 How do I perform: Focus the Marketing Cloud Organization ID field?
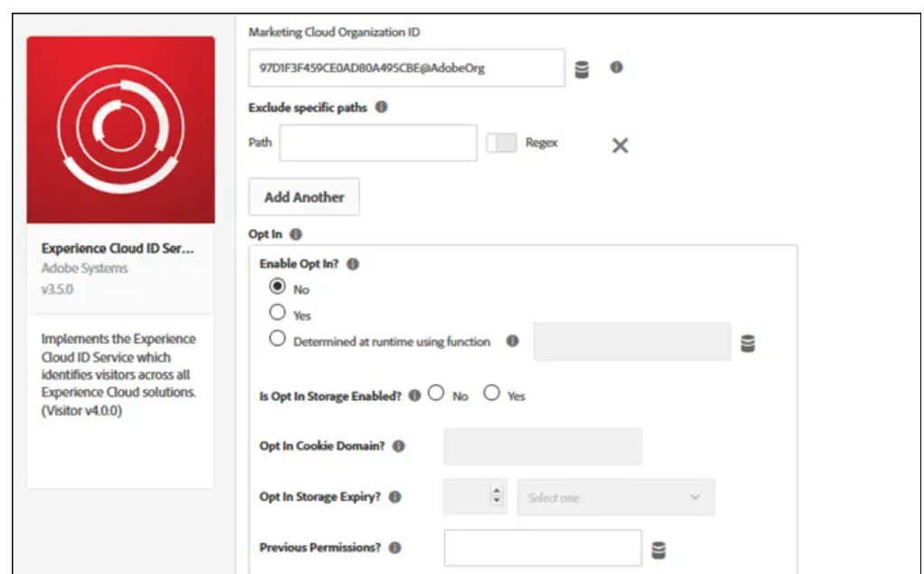click(406, 68)
